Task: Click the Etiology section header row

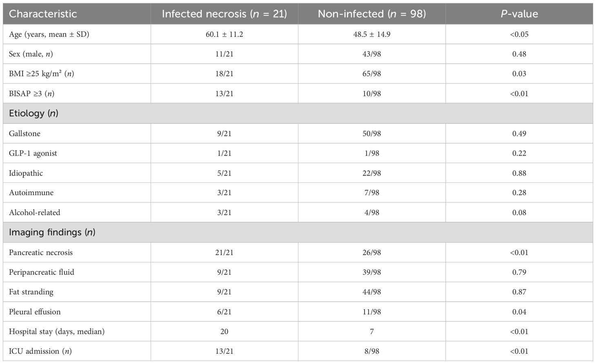Action: tap(33, 113)
